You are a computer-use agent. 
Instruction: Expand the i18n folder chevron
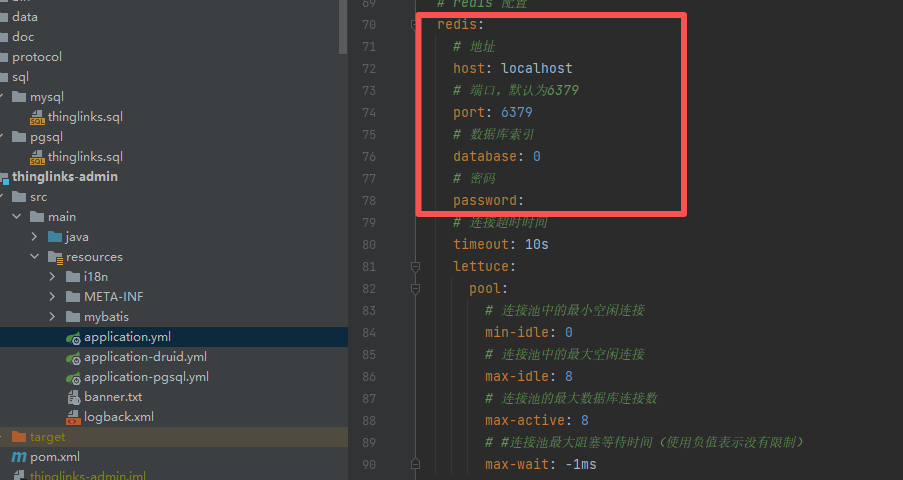pos(53,277)
